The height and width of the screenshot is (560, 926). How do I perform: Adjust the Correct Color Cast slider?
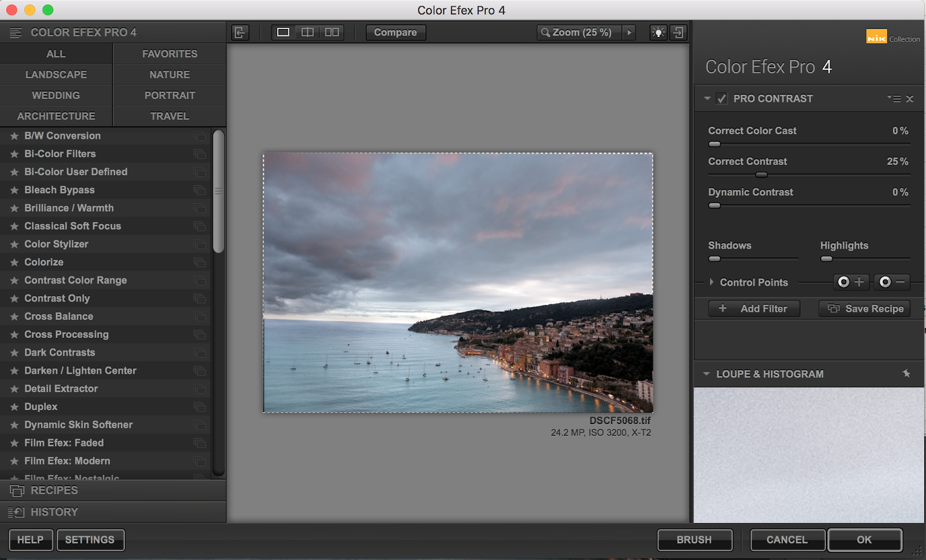715,144
